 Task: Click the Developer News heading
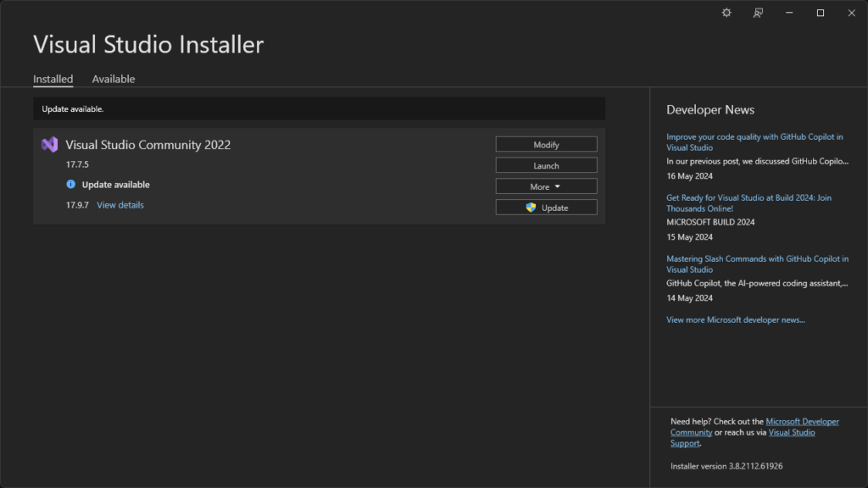(x=710, y=109)
